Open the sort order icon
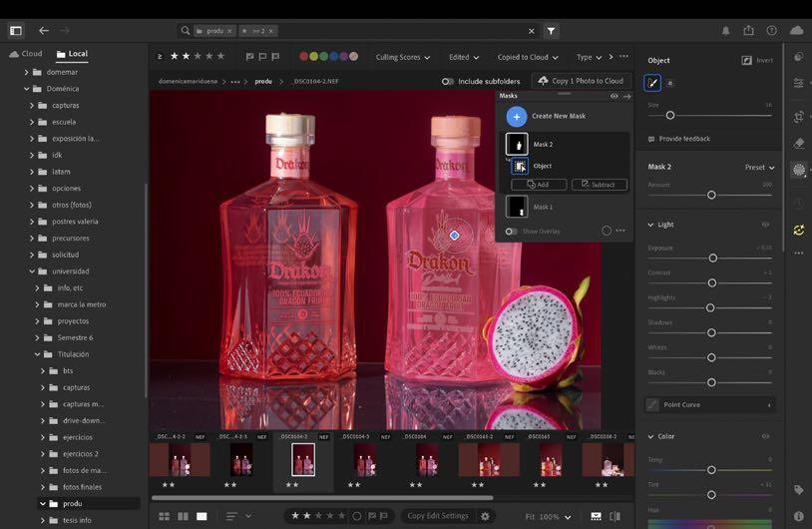 coord(231,516)
